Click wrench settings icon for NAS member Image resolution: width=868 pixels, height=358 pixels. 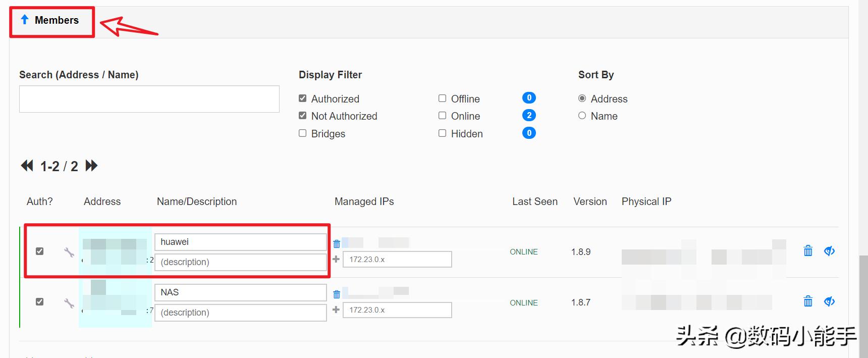point(69,303)
